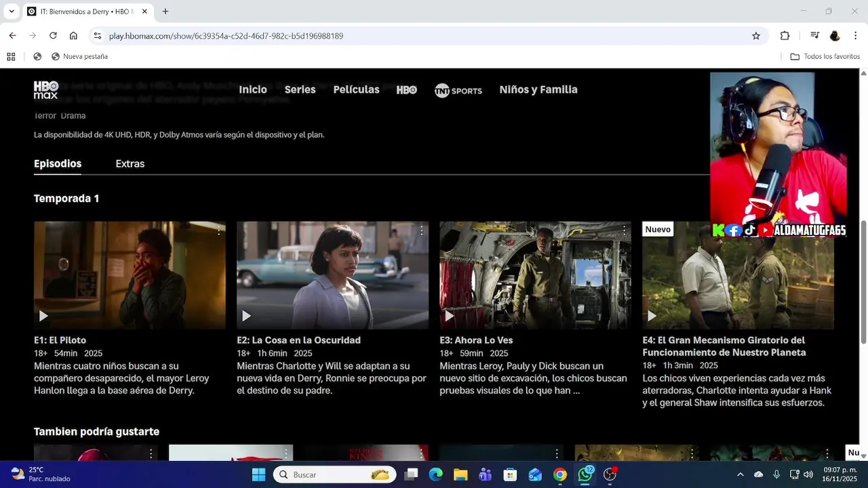Open the tab search dropdown

click(x=12, y=12)
